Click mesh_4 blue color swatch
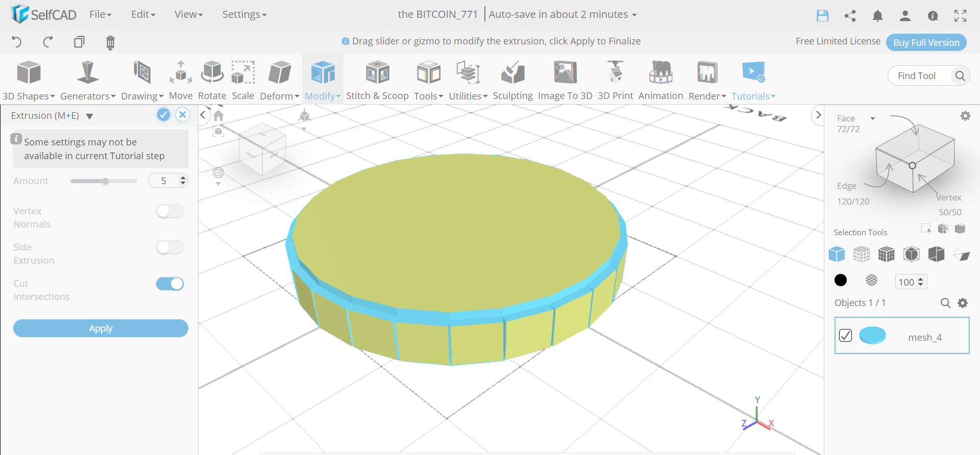 click(872, 335)
